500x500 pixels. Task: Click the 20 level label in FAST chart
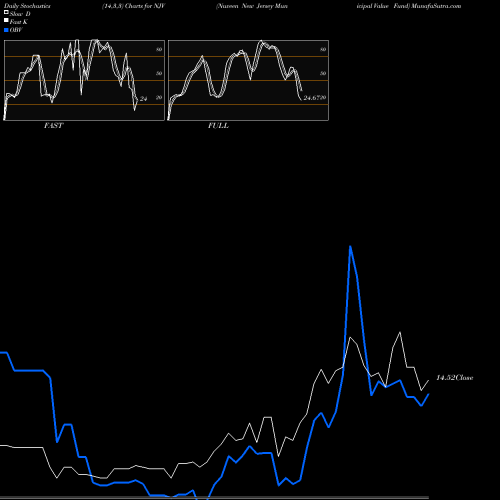coord(159,97)
